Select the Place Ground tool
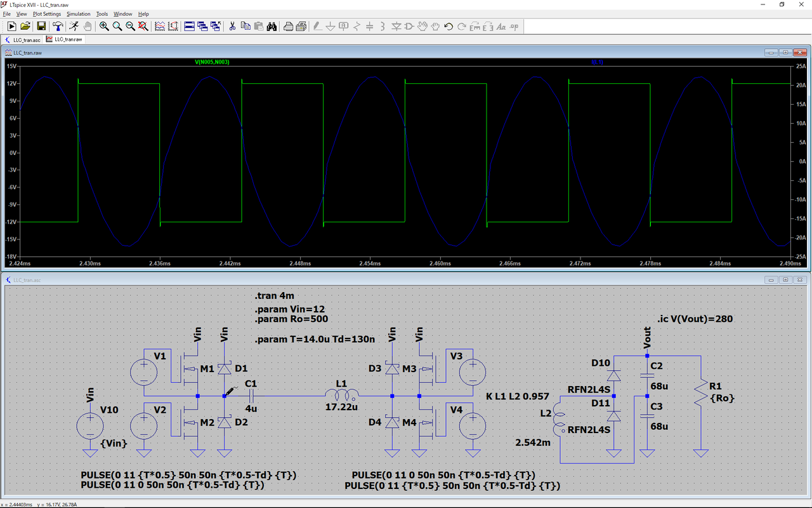 tap(331, 26)
